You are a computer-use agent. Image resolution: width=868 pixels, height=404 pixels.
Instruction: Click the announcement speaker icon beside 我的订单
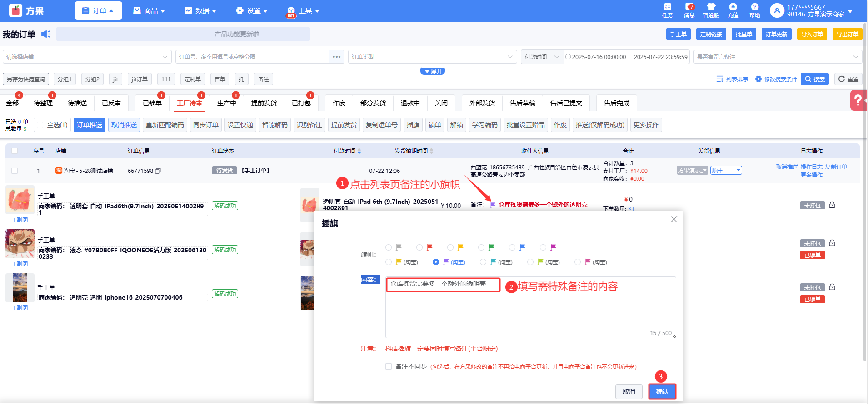(x=46, y=34)
